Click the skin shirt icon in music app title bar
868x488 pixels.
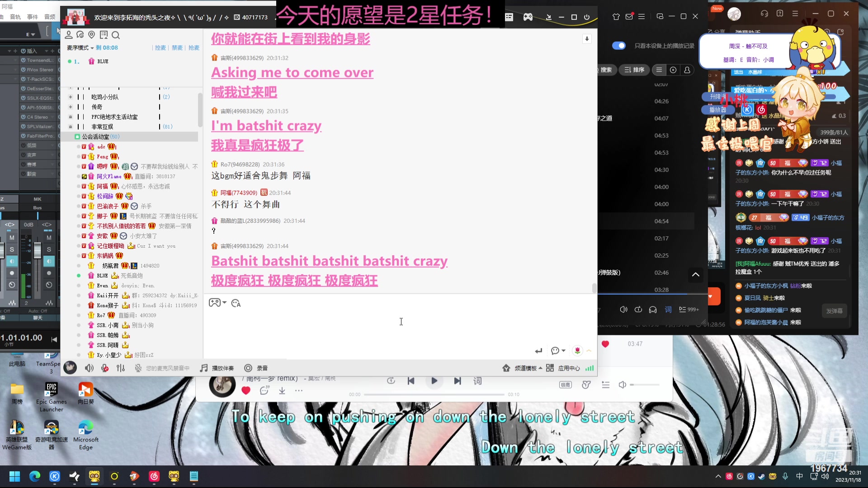coord(616,17)
